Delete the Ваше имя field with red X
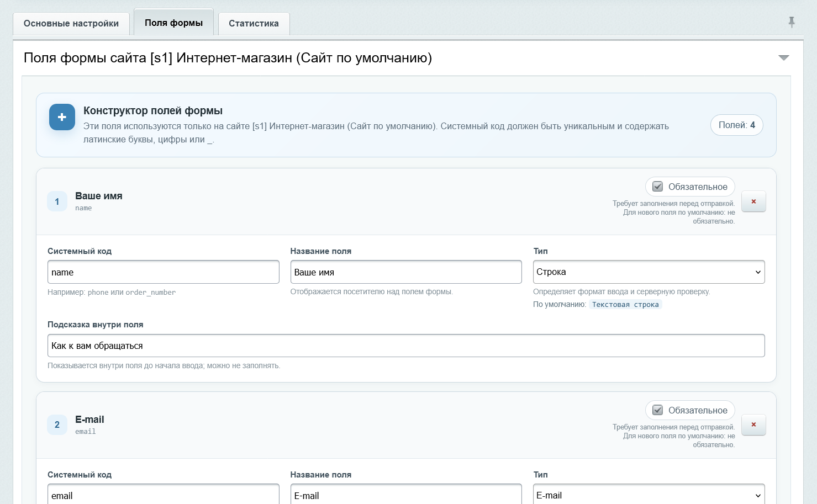The image size is (817, 504). point(753,201)
